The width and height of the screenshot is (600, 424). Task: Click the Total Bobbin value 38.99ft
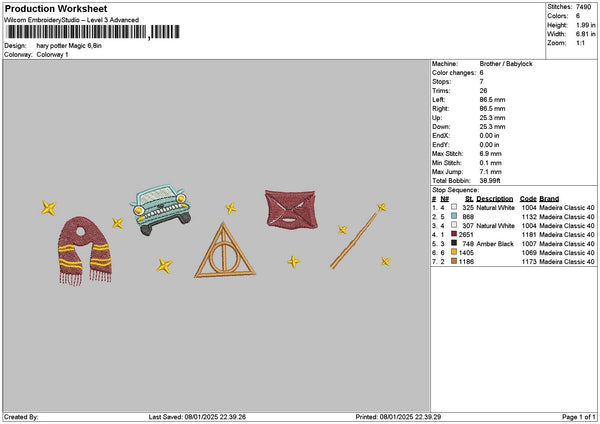click(490, 181)
